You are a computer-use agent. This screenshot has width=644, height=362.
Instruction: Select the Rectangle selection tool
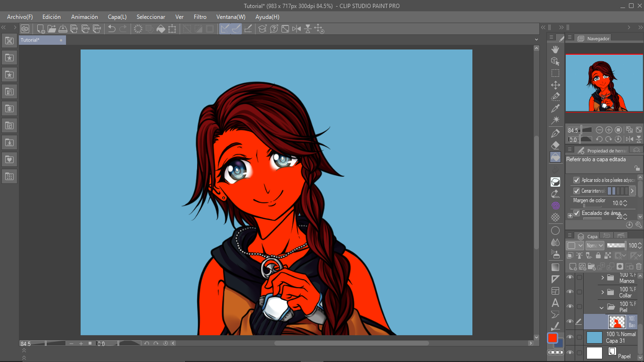point(555,73)
